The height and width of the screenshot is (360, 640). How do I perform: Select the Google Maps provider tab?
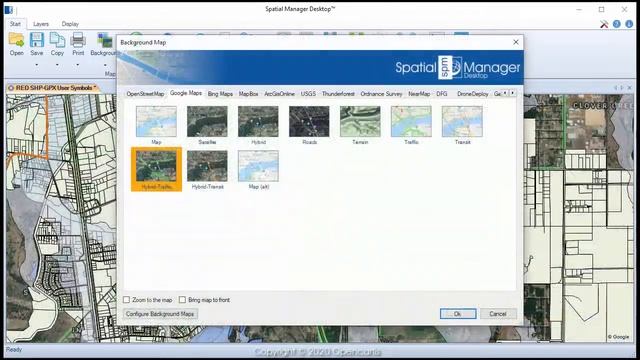click(186, 93)
